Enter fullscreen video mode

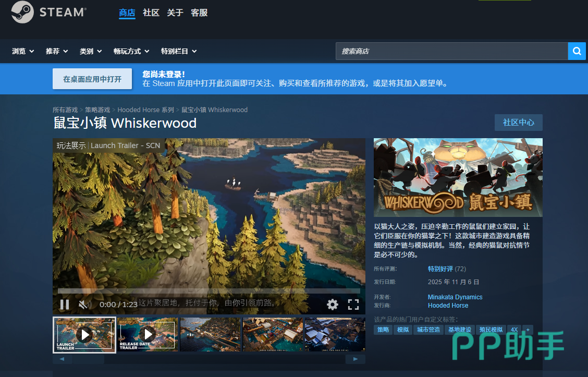pyautogui.click(x=353, y=305)
